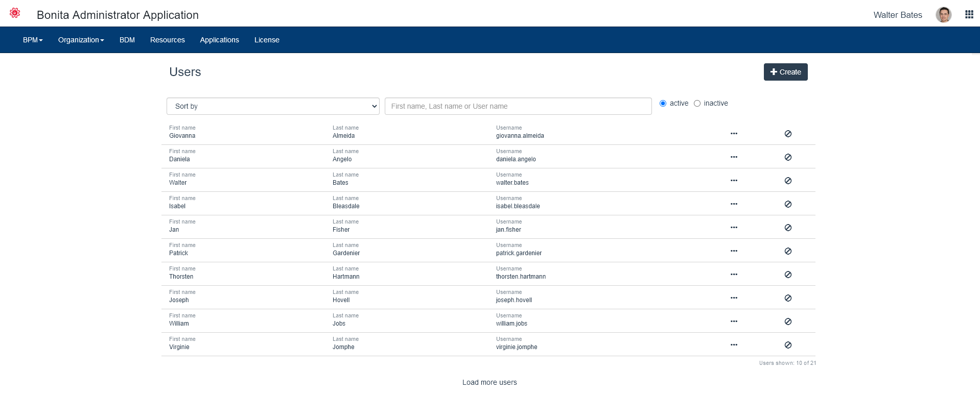Open the Resources menu item
Viewport: 980px width, 395px height.
coord(167,40)
